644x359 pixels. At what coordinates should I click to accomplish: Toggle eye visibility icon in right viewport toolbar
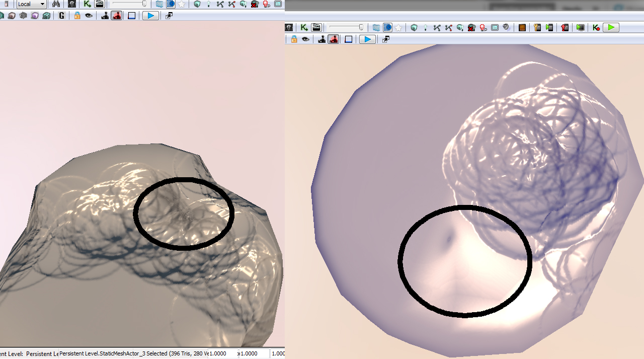306,39
